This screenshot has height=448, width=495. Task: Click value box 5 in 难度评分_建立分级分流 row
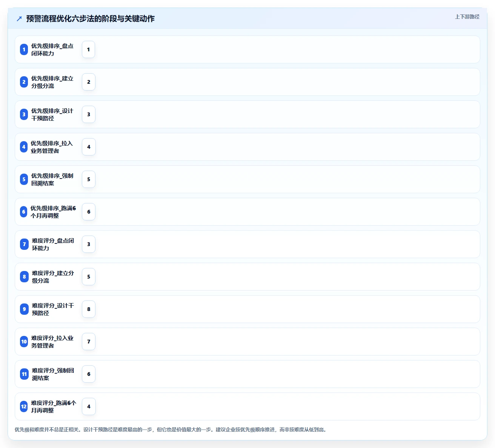pyautogui.click(x=89, y=277)
